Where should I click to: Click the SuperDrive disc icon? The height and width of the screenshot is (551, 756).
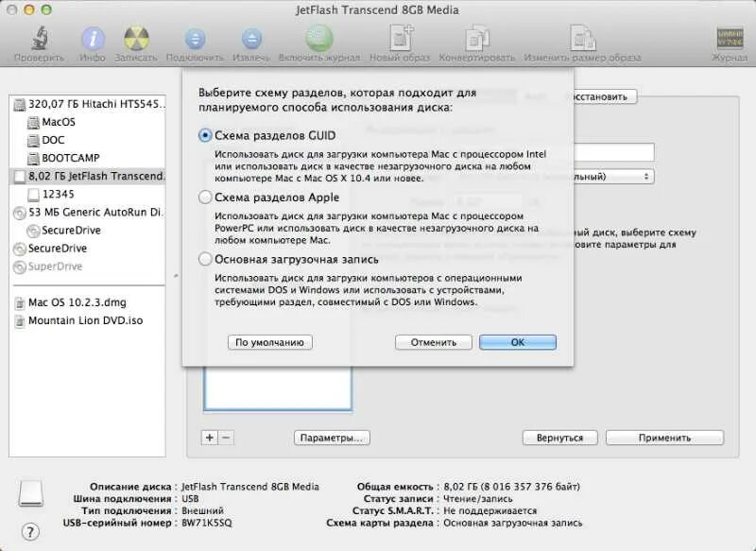pyautogui.click(x=20, y=267)
